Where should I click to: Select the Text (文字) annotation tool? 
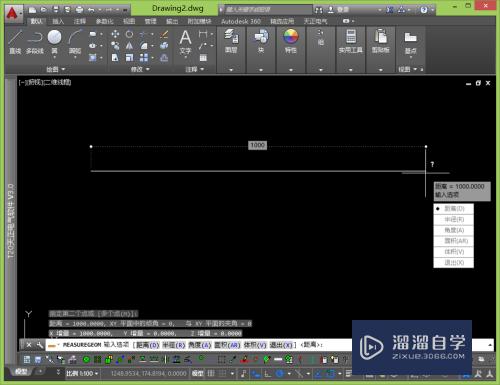point(185,42)
